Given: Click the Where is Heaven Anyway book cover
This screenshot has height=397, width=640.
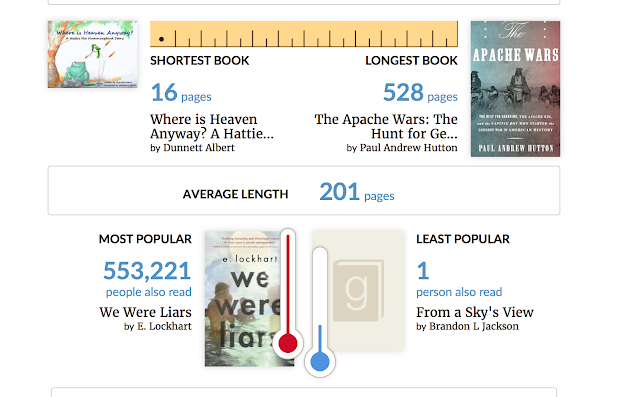Looking at the screenshot, I should pyautogui.click(x=93, y=54).
